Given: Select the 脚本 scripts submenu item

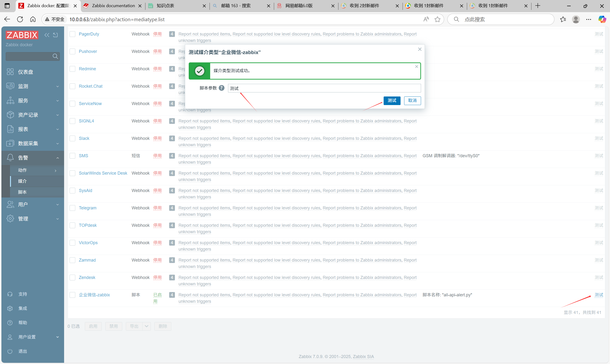Looking at the screenshot, I should tap(37, 192).
